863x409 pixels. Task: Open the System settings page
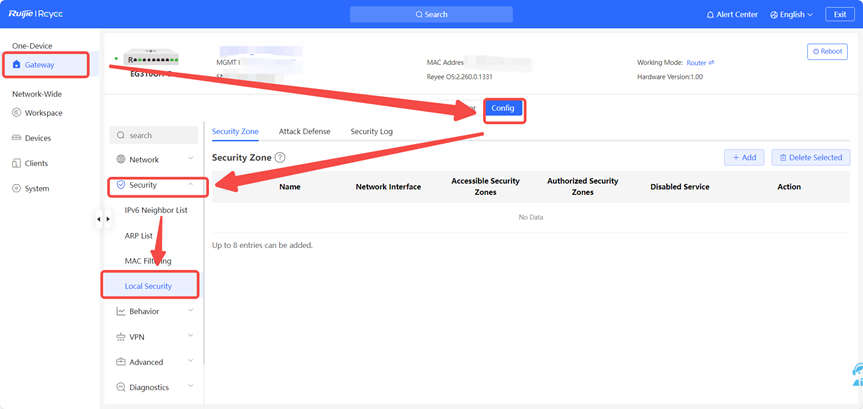(x=36, y=188)
